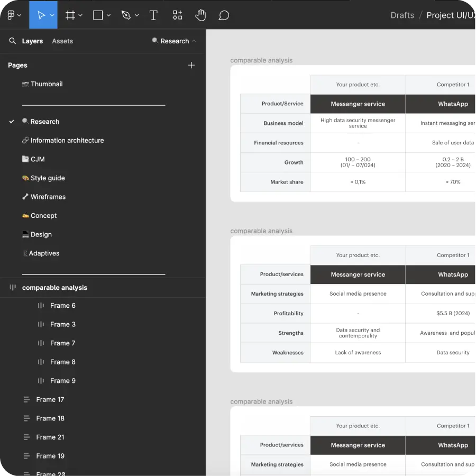Open the Research page dropdown at panel top
The width and height of the screenshot is (476, 476).
coord(175,41)
